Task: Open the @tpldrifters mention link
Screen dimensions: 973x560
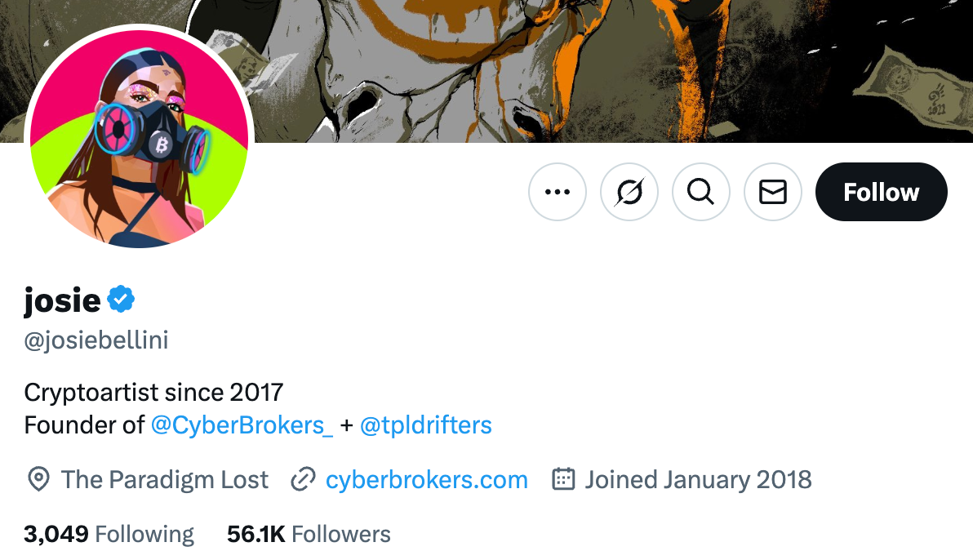Action: [x=426, y=425]
